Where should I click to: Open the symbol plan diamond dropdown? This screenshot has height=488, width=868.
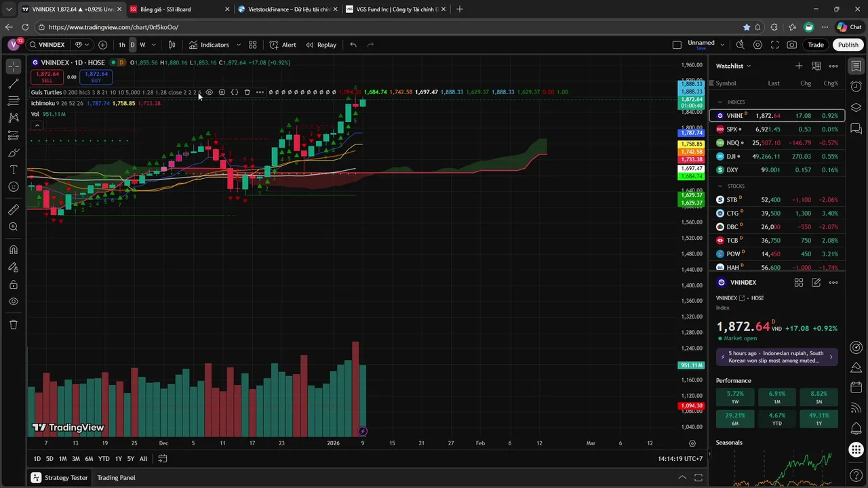81,45
